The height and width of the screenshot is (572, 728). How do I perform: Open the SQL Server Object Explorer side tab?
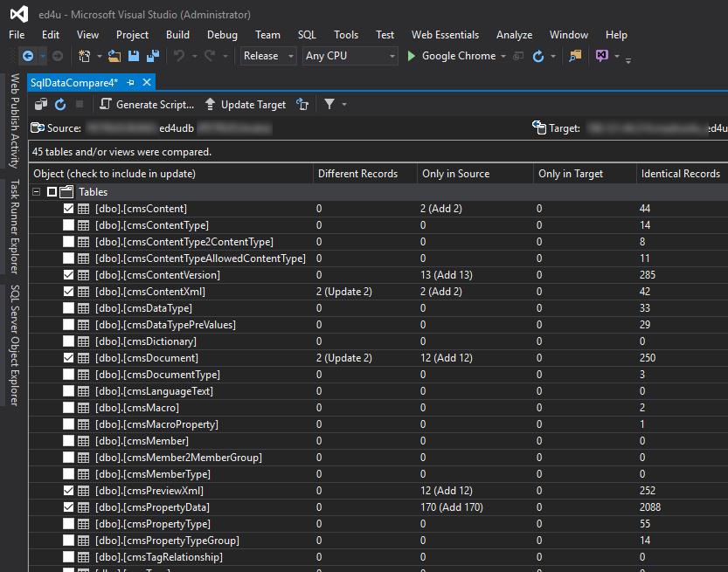pyautogui.click(x=15, y=345)
